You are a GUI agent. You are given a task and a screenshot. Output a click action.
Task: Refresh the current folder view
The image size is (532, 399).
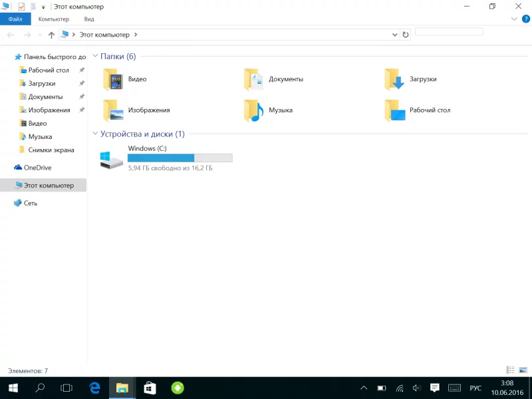[406, 35]
